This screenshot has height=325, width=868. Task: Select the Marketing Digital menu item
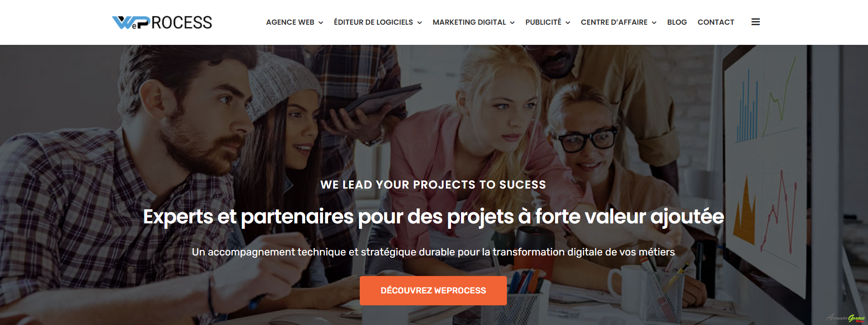[469, 22]
